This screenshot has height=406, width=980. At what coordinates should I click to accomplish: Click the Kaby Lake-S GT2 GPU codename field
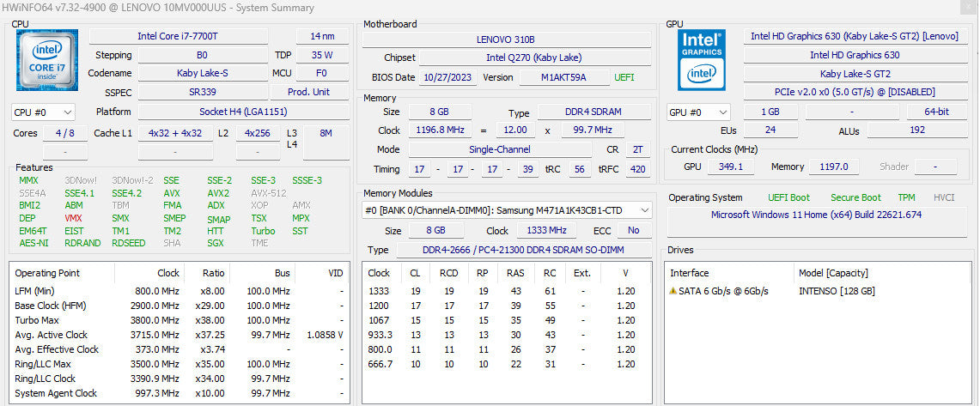click(855, 73)
